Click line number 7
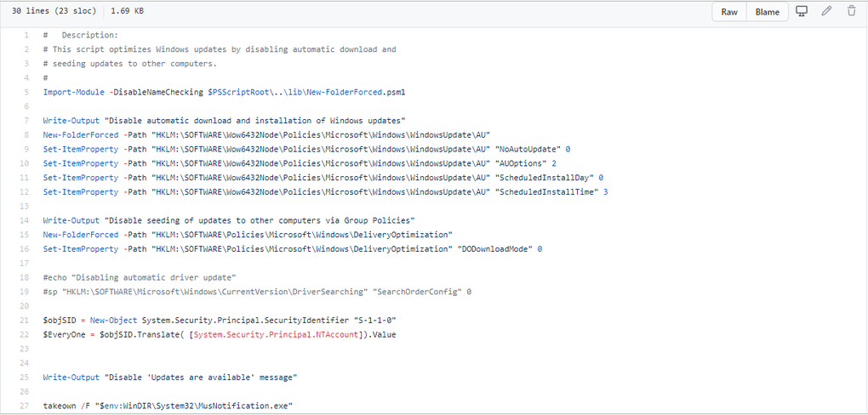 [26, 120]
